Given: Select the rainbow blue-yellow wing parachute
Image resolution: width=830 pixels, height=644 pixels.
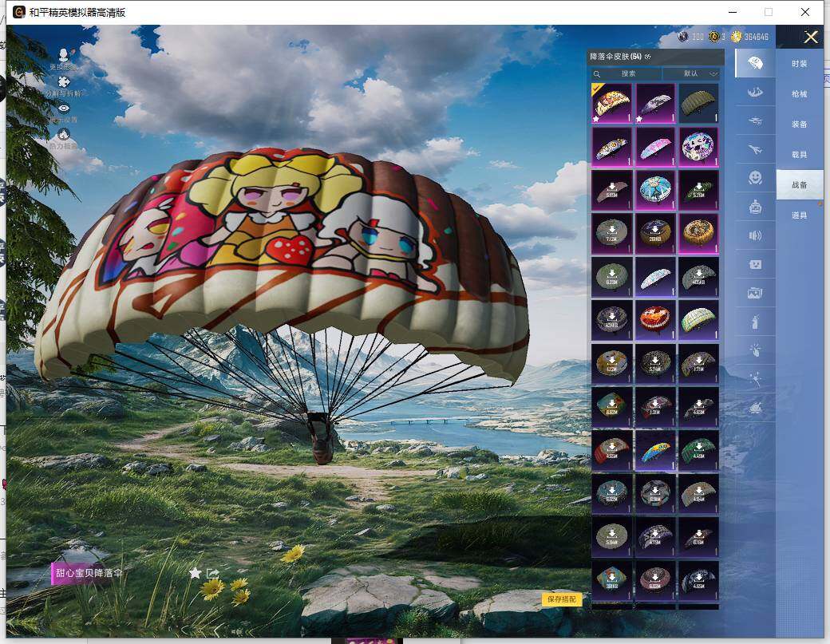Looking at the screenshot, I should (655, 450).
